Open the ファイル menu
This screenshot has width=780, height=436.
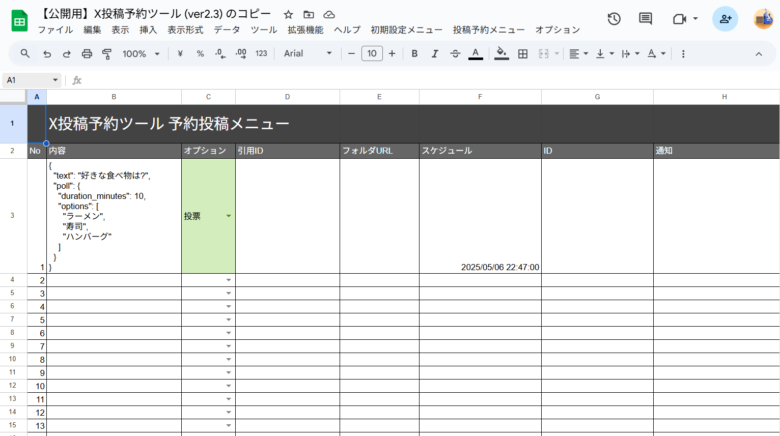[x=55, y=30]
